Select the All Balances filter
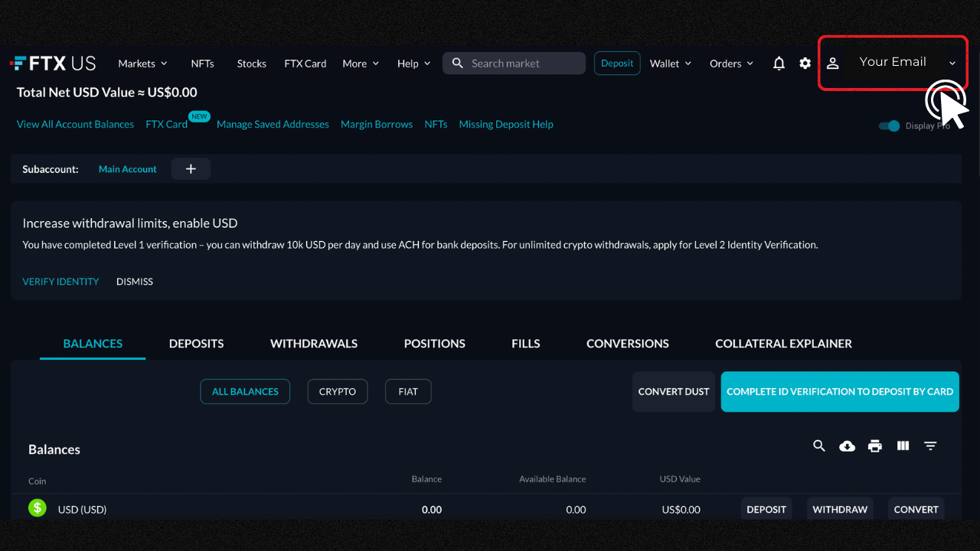The width and height of the screenshot is (980, 551). click(245, 391)
